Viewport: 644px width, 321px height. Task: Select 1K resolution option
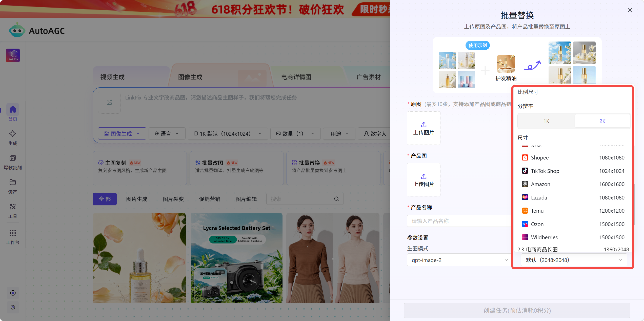[546, 121]
